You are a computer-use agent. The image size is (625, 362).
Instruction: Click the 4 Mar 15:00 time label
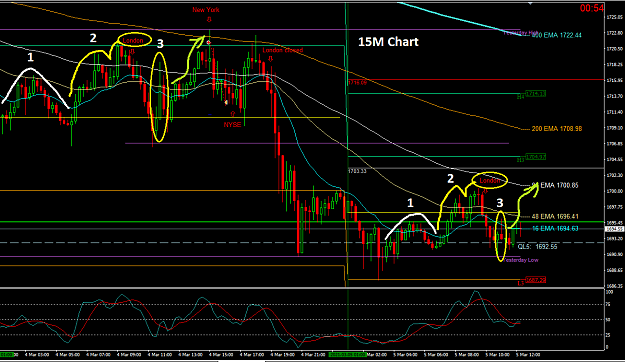(221, 354)
